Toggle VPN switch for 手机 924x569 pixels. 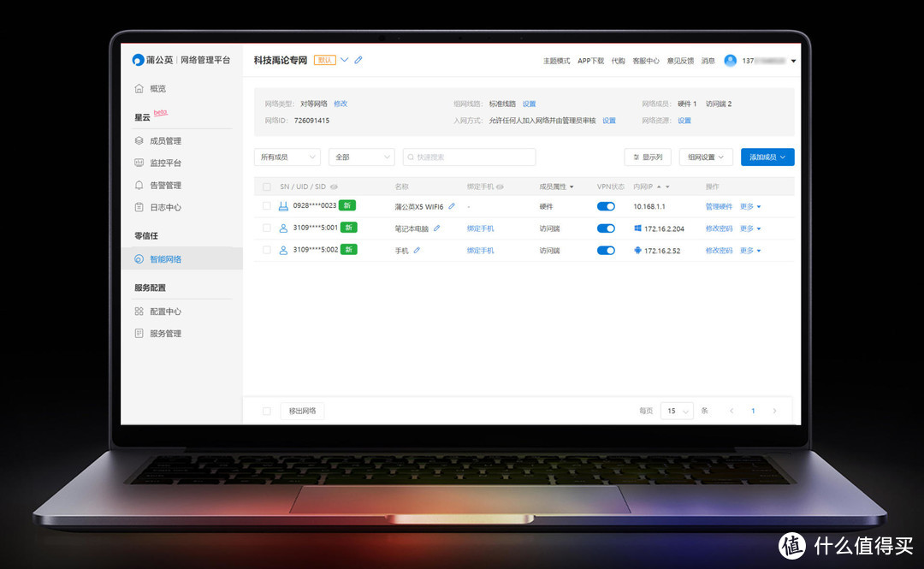[x=606, y=250]
